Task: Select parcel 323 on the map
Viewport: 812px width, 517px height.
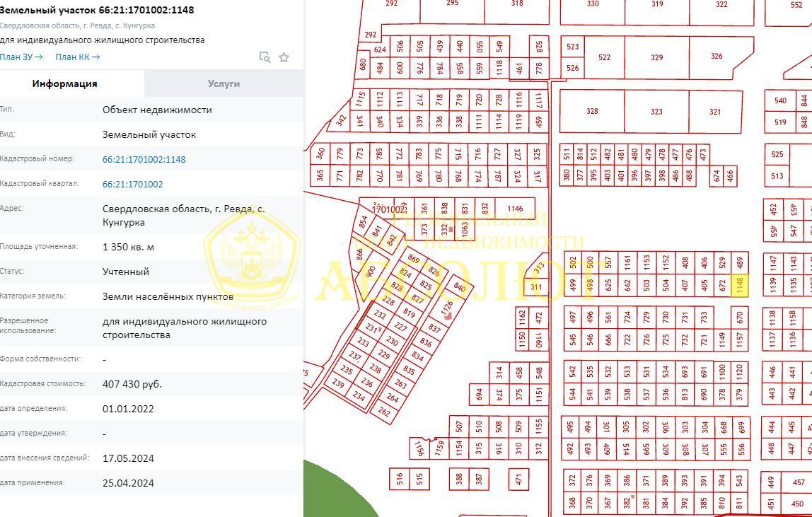Action: point(656,111)
